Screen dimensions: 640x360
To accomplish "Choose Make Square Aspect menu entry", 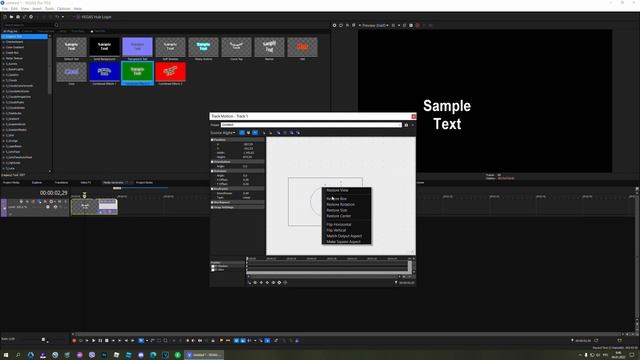I will 343,242.
